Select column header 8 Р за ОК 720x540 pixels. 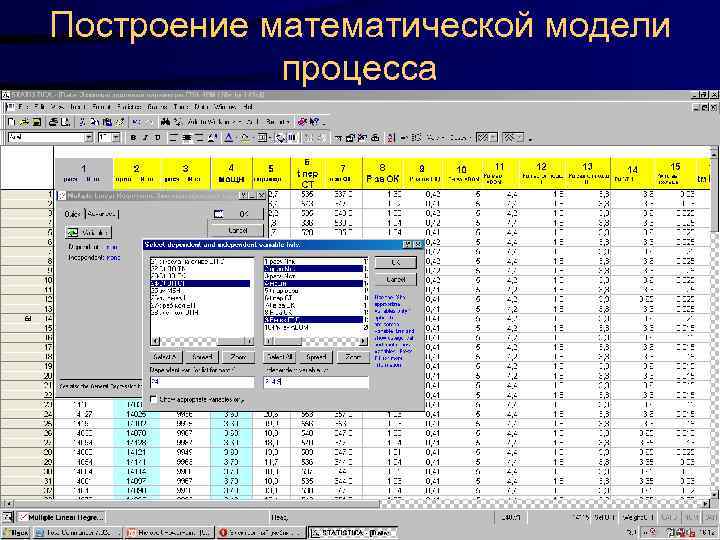tap(382, 174)
